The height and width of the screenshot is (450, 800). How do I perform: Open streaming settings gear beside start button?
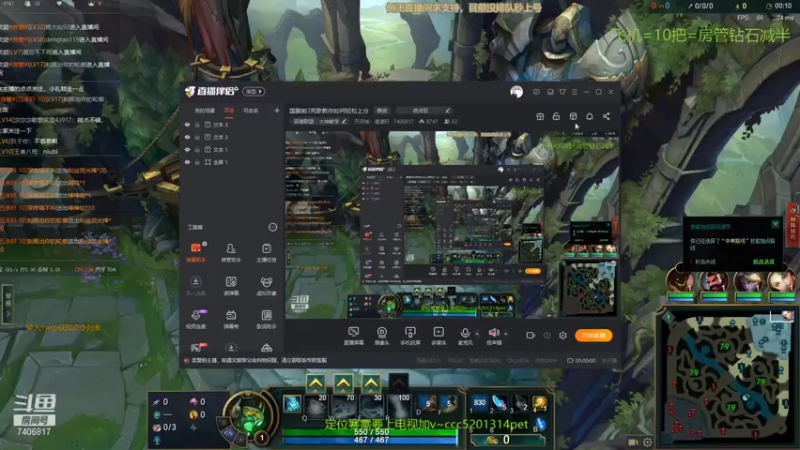click(x=563, y=335)
